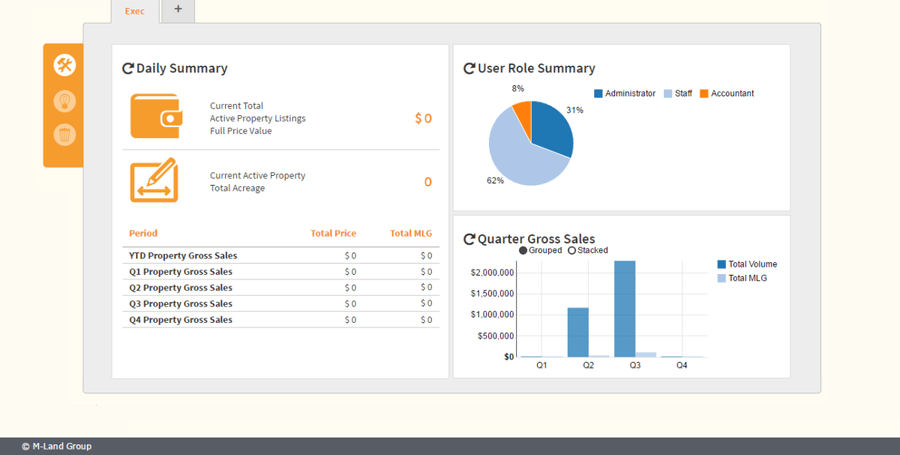Click the Total Price column header
900x455 pixels.
pos(333,233)
